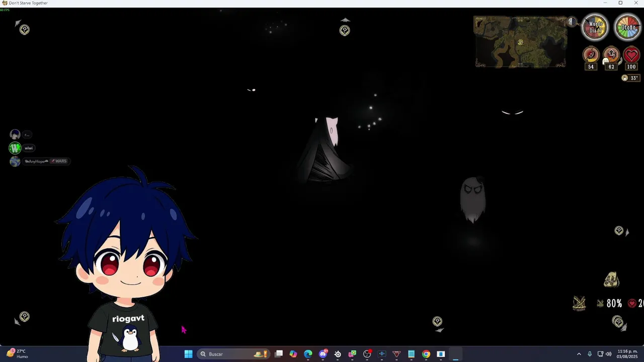644x362 pixels.
Task: Click the sanity brain meter
Action: tap(611, 55)
